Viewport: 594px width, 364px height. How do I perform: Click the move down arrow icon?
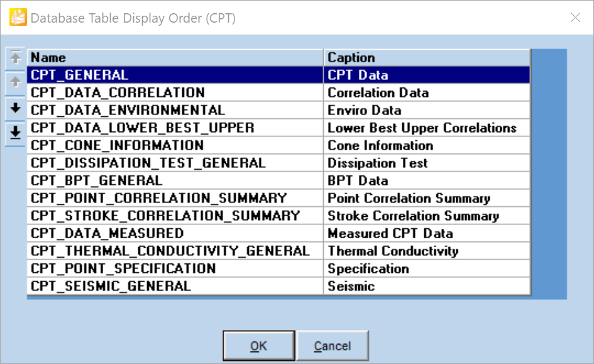[x=16, y=108]
